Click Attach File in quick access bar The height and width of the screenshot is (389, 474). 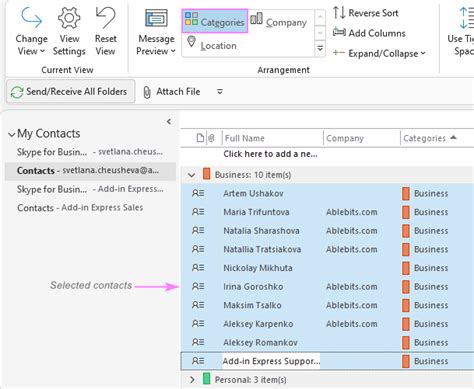coord(172,91)
